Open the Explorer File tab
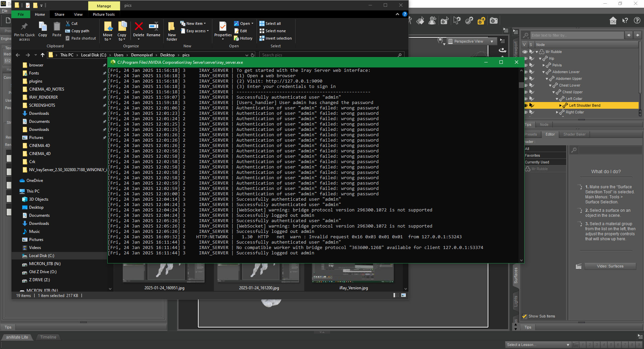 point(21,14)
